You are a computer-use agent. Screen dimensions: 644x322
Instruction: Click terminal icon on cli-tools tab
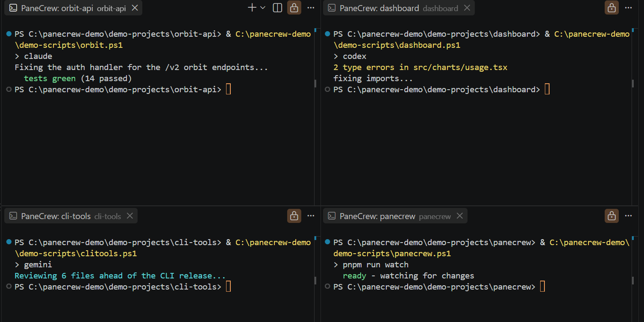pos(13,216)
